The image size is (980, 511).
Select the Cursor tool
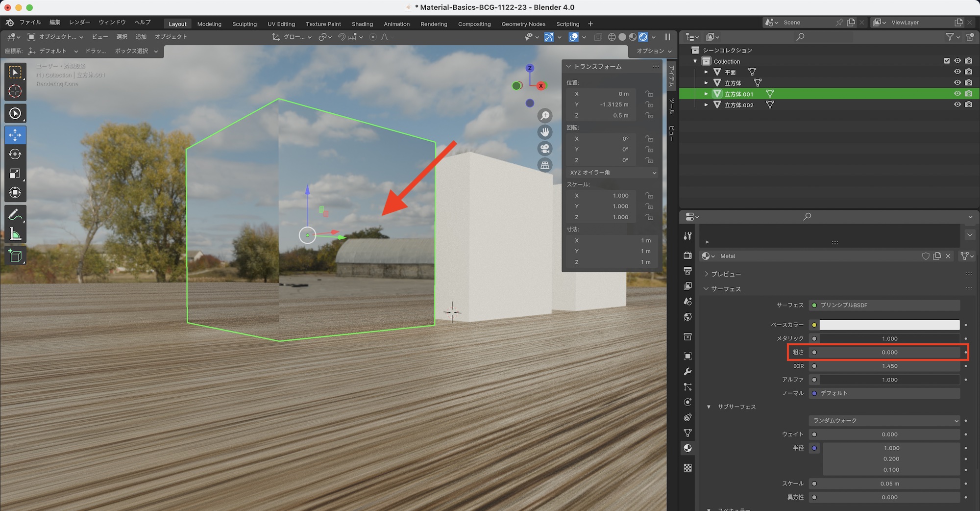point(15,91)
